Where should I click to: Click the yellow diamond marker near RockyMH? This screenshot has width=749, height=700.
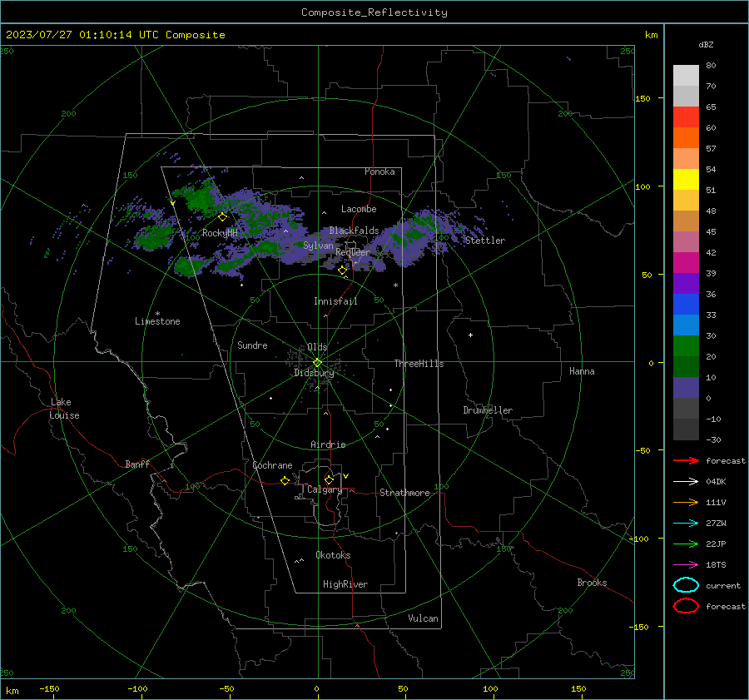pyautogui.click(x=222, y=217)
